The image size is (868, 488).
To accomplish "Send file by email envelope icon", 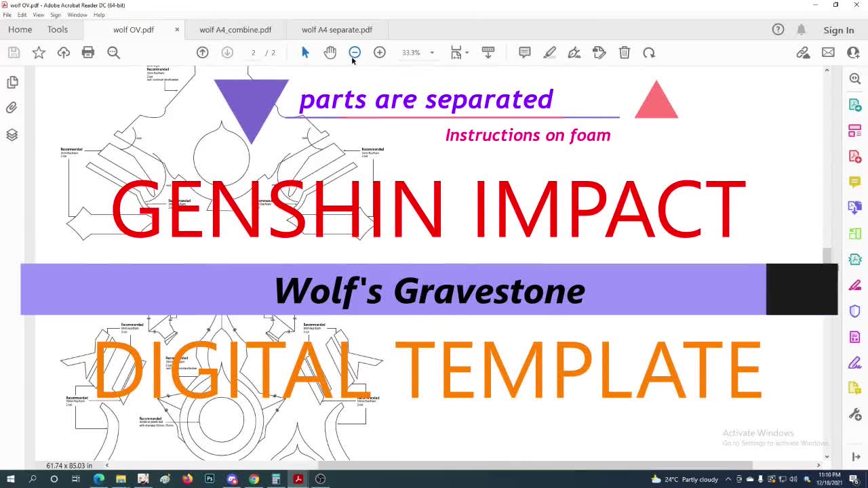I will [828, 52].
